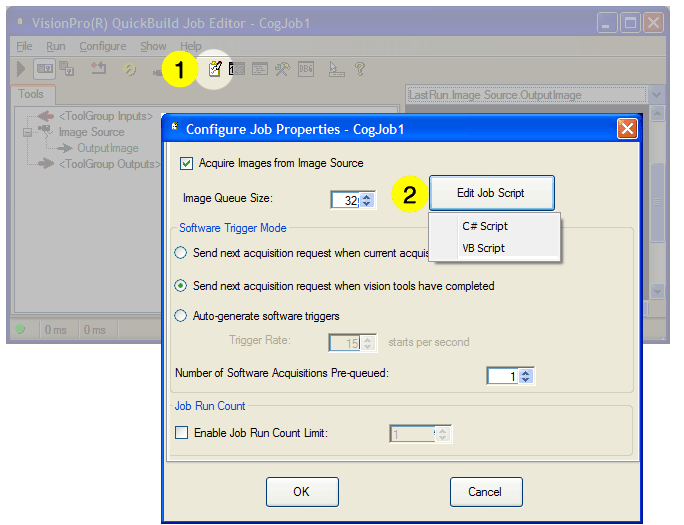Image resolution: width=684 pixels, height=525 pixels.
Task: Click the question mark help icon
Action: pos(360,69)
